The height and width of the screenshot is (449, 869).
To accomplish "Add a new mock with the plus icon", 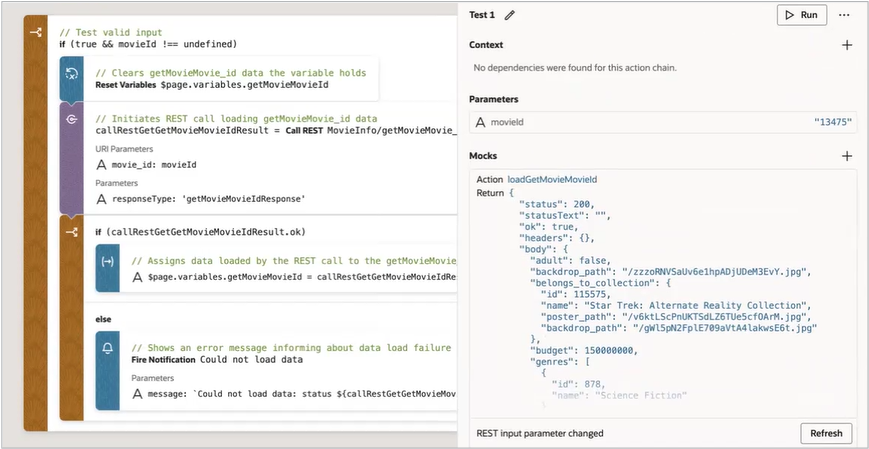I will (847, 156).
